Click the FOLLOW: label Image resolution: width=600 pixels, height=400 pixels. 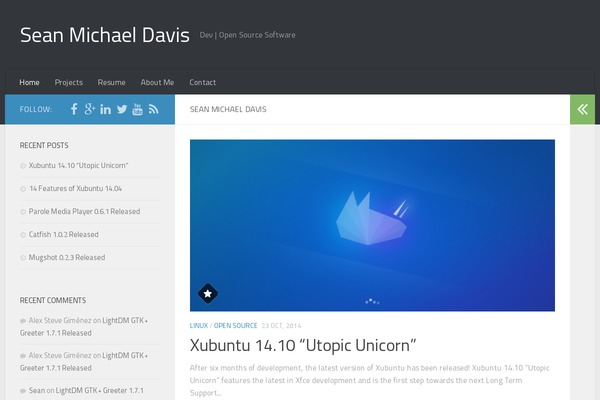pos(36,109)
